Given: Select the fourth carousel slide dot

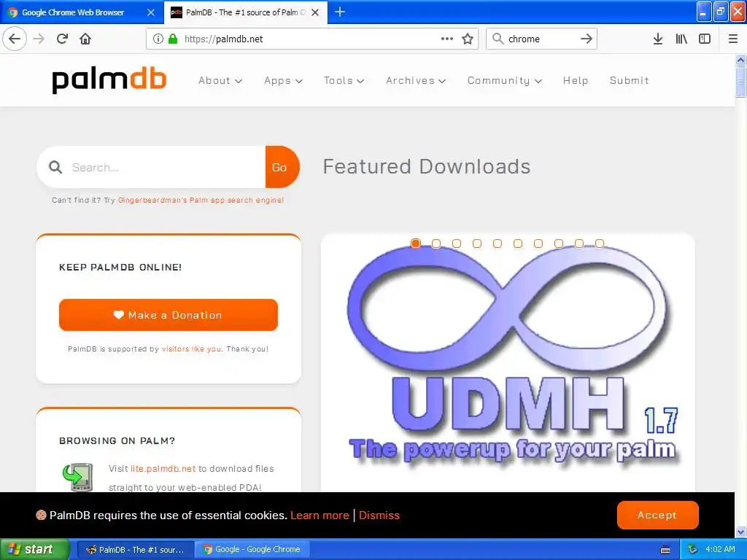Looking at the screenshot, I should [477, 244].
